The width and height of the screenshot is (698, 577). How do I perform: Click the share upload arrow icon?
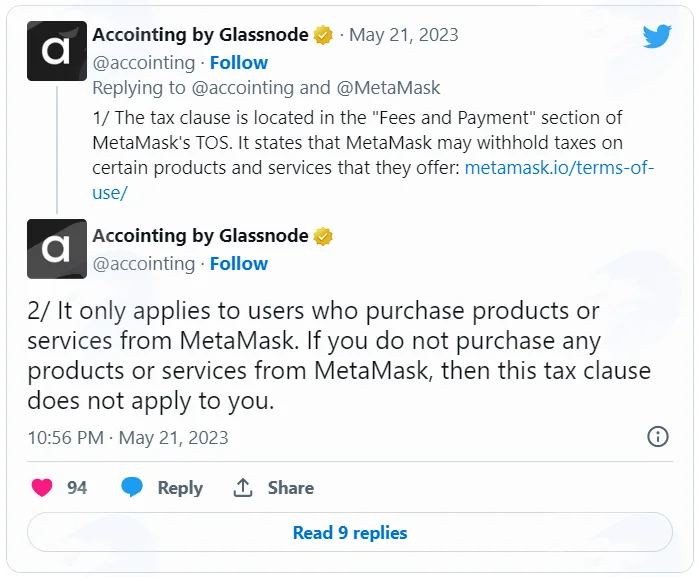click(243, 488)
